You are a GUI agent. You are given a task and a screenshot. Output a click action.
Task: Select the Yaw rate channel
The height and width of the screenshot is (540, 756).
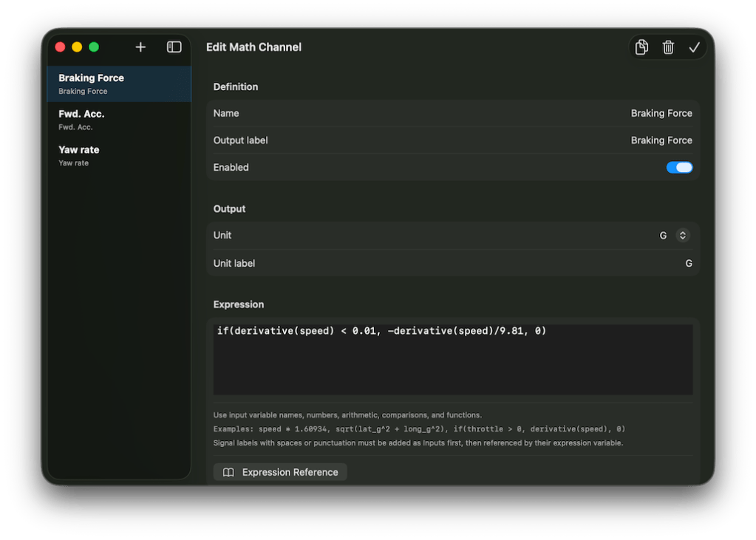[119, 156]
